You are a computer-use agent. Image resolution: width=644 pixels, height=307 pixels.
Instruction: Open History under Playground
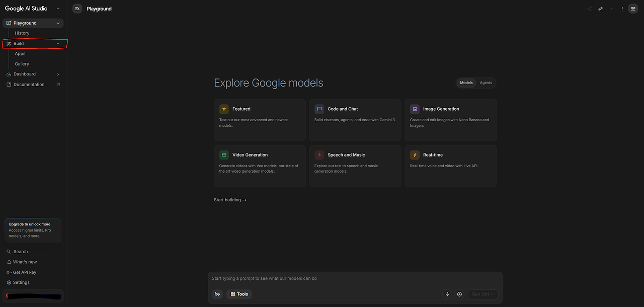[x=22, y=33]
